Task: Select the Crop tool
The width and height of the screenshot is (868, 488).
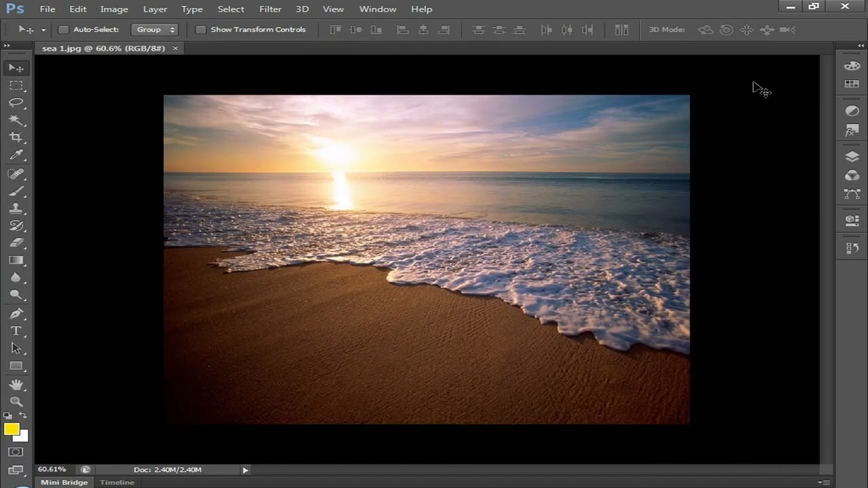Action: 16,138
